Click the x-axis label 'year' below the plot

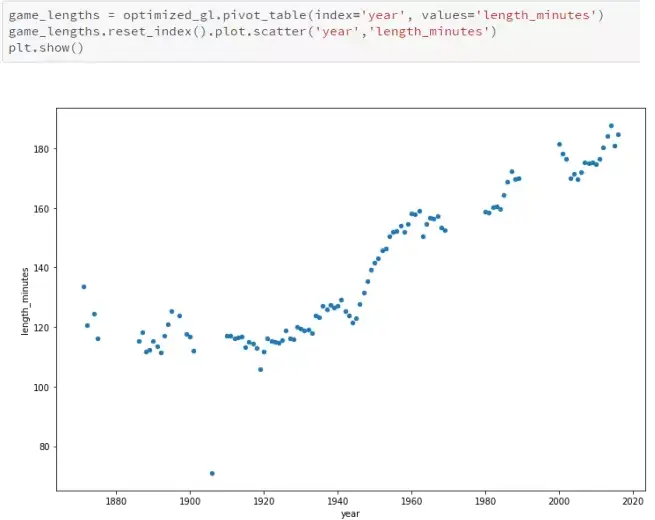point(350,513)
